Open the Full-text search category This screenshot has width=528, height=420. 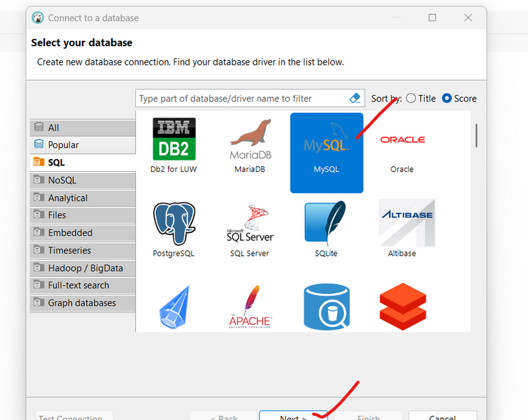(x=82, y=285)
